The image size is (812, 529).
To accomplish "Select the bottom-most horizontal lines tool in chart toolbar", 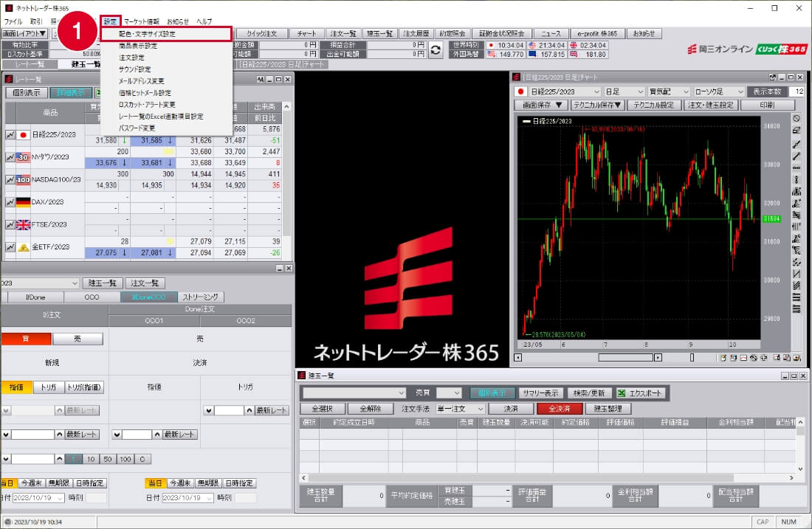I will point(796,309).
